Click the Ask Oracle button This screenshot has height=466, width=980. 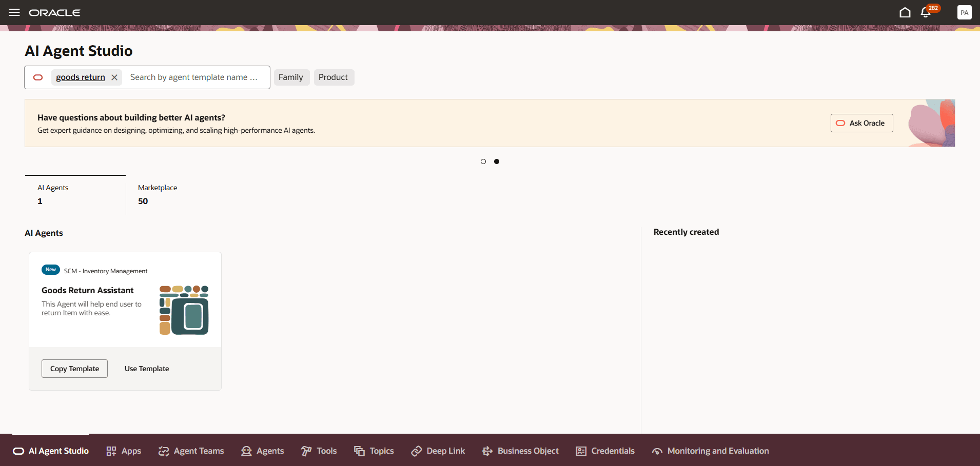[861, 123]
